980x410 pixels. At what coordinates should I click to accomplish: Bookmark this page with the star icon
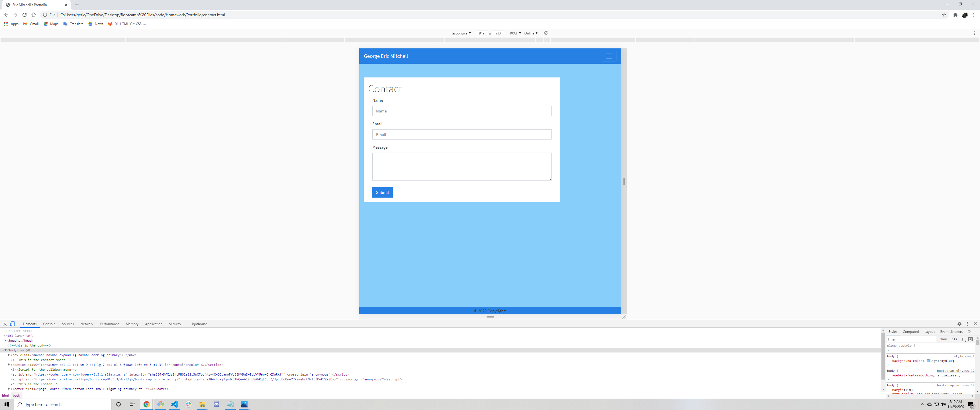pyautogui.click(x=944, y=15)
